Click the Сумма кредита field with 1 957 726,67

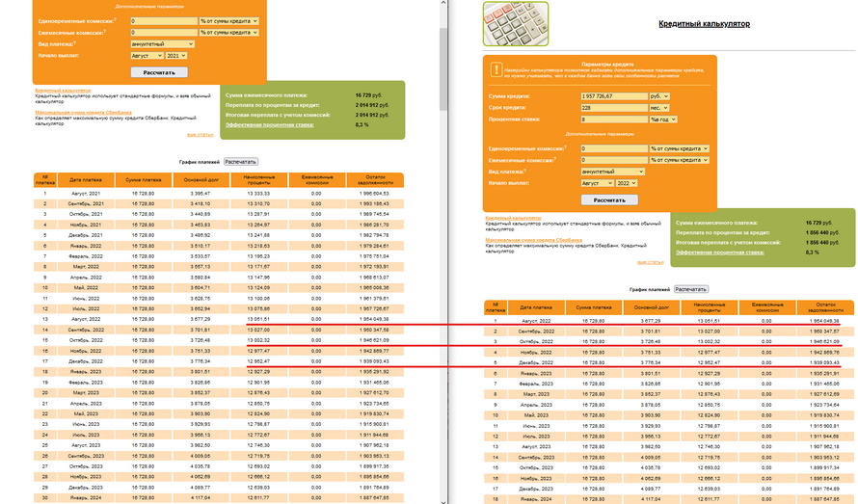pyautogui.click(x=614, y=96)
